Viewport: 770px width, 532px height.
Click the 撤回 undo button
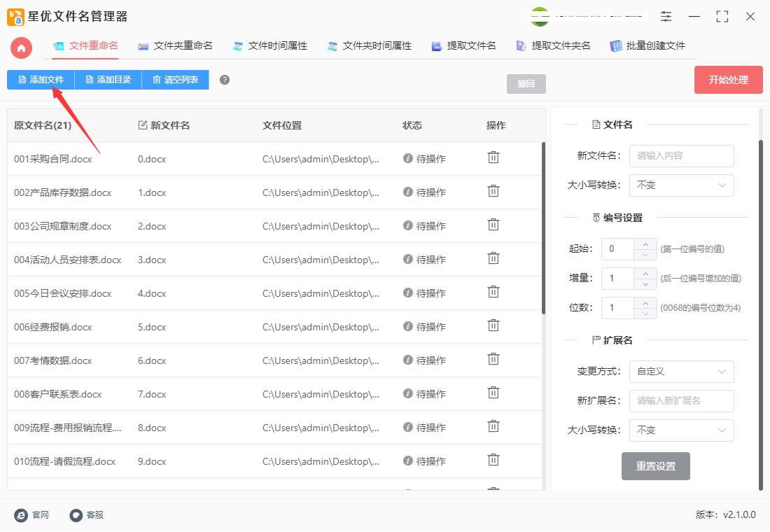tap(526, 84)
